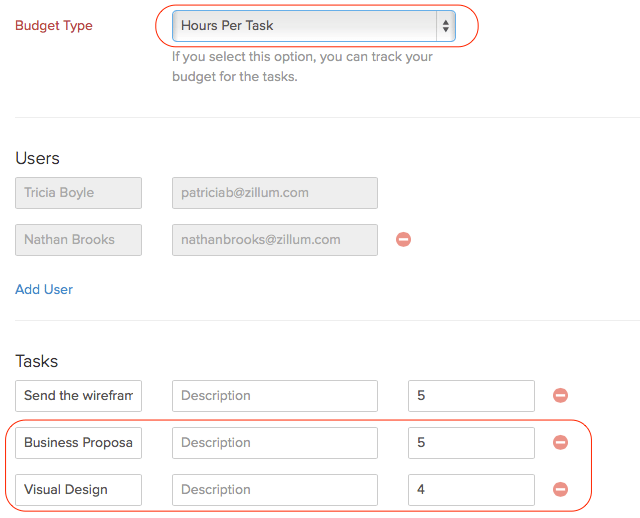Focus the nathanbrooks@zillum.com email field

[274, 240]
